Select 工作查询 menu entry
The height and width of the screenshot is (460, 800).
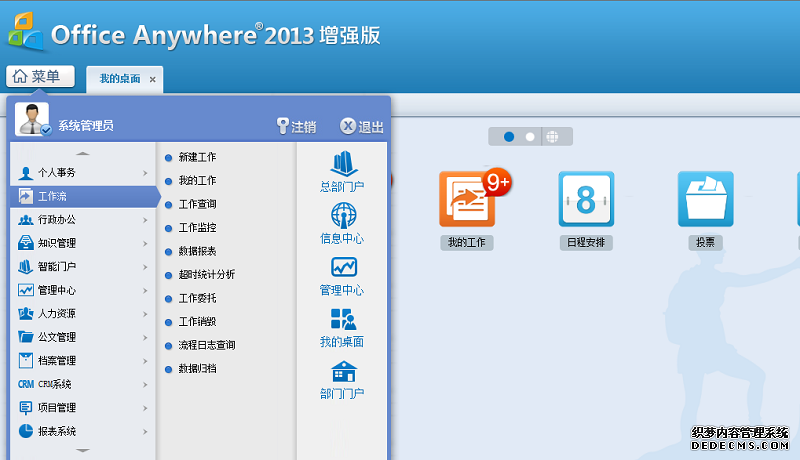(x=197, y=204)
